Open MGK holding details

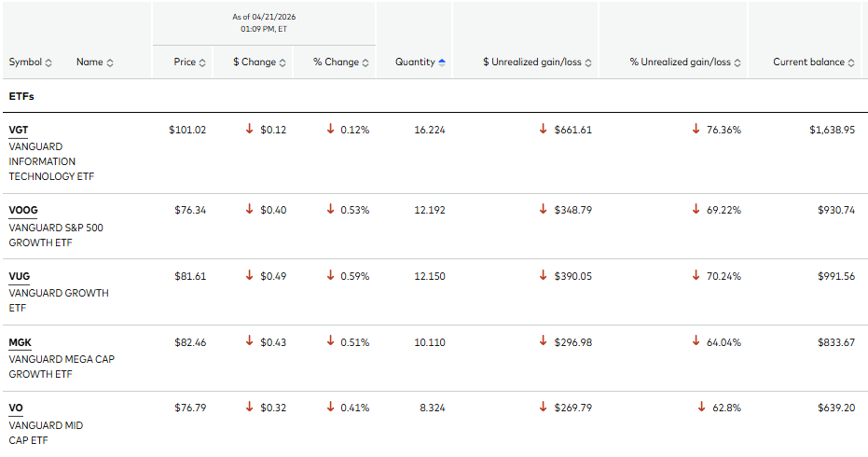coord(20,342)
